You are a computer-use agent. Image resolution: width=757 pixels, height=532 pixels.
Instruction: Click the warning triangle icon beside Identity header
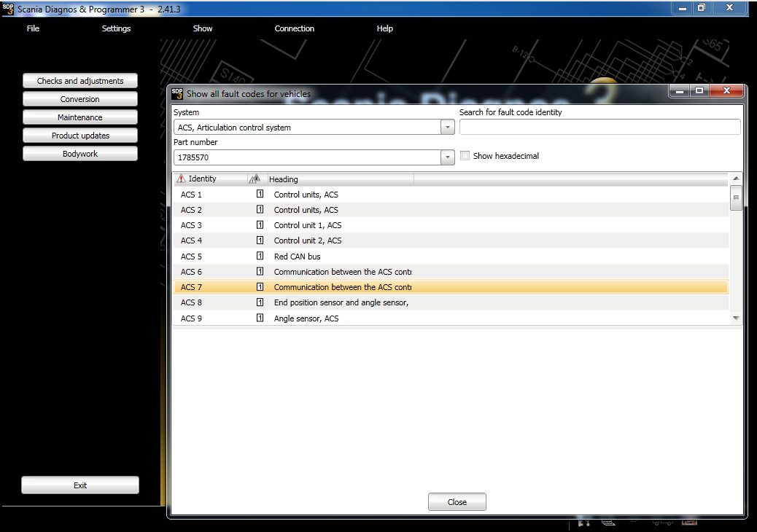pos(181,179)
